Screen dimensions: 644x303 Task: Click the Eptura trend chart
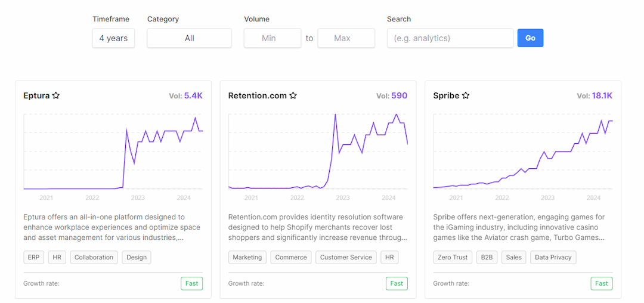tap(113, 151)
